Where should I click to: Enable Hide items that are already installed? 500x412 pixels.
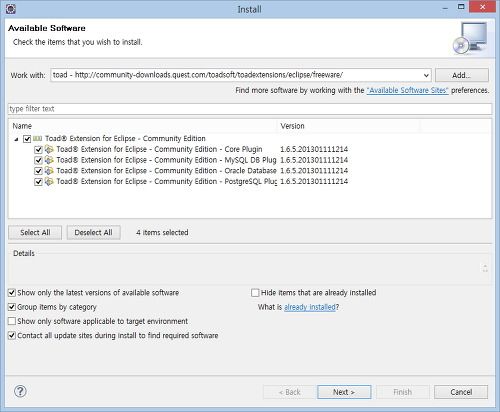click(x=255, y=293)
